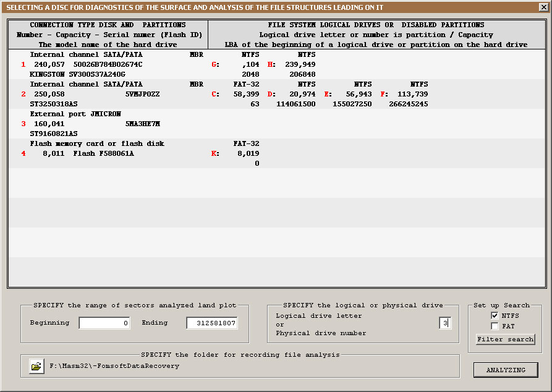The height and width of the screenshot is (392, 552).
Task: Focus the physical drive number field
Action: [x=445, y=323]
